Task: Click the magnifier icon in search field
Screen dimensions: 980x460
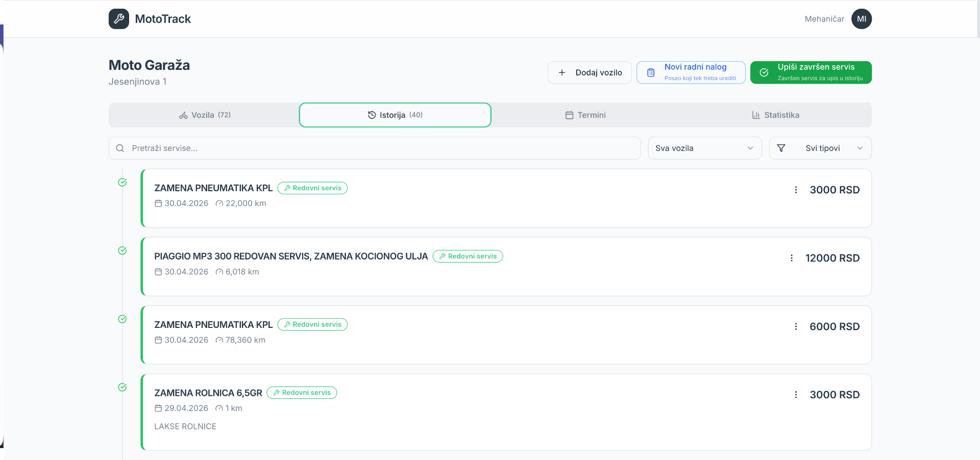Action: pyautogui.click(x=120, y=148)
